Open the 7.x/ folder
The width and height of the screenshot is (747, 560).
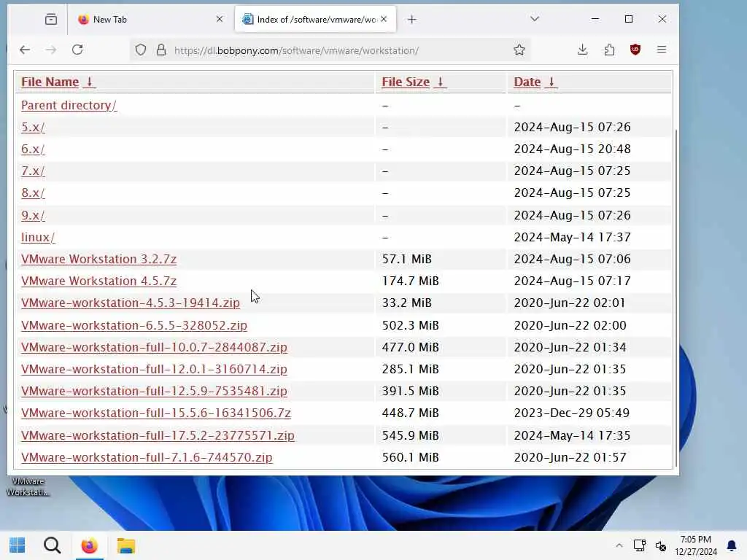pyautogui.click(x=33, y=171)
